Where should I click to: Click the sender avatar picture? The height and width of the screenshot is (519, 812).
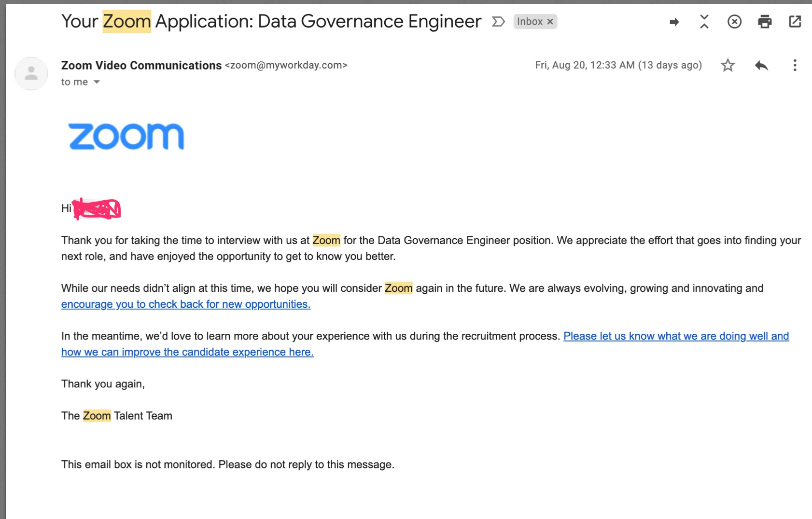pos(31,73)
